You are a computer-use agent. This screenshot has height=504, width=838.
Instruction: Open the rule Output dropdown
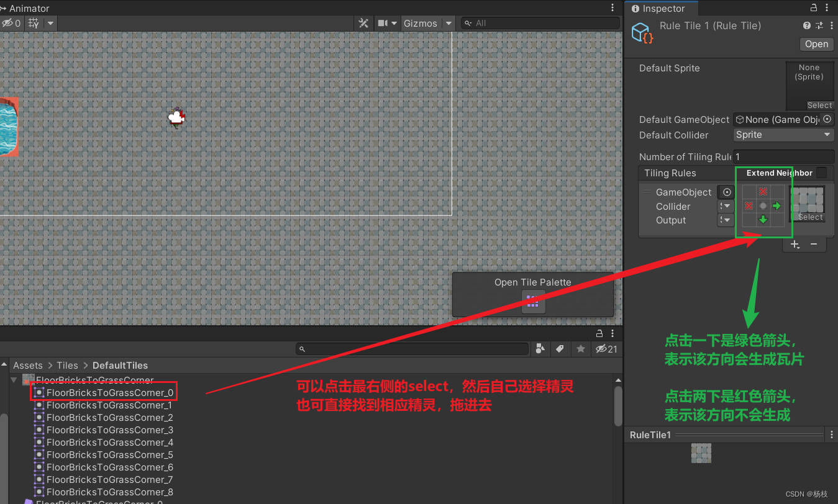(726, 220)
